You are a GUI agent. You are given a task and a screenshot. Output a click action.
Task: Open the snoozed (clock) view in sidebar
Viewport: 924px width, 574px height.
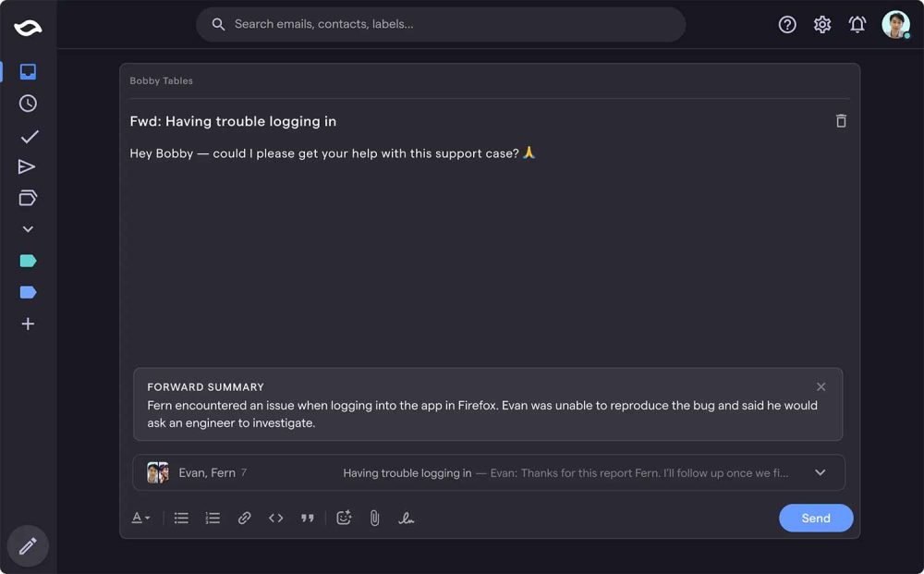pyautogui.click(x=28, y=104)
